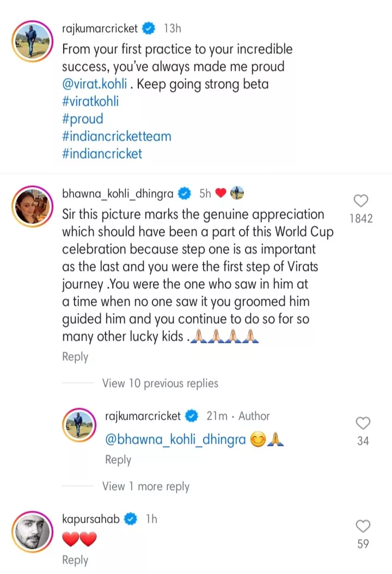The width and height of the screenshot is (392, 574).
Task: Open the @bhawna_kohli_dhingra mention in reply
Action: click(175, 440)
